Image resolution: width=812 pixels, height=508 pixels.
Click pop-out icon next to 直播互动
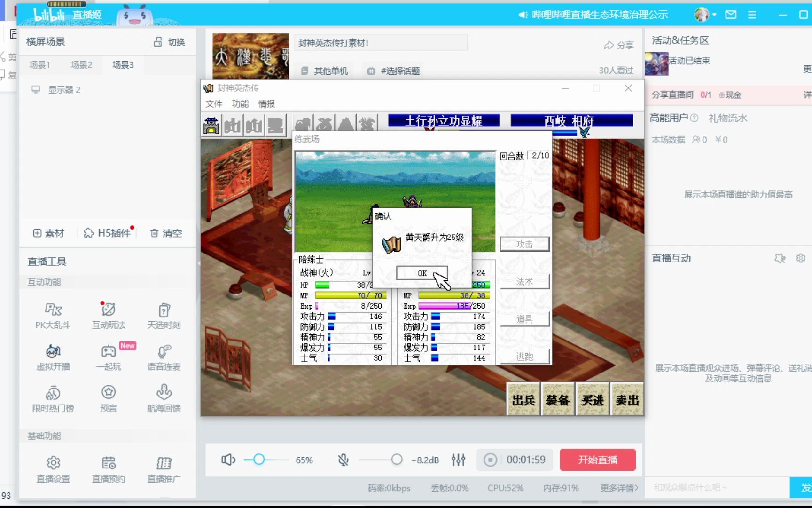[780, 258]
